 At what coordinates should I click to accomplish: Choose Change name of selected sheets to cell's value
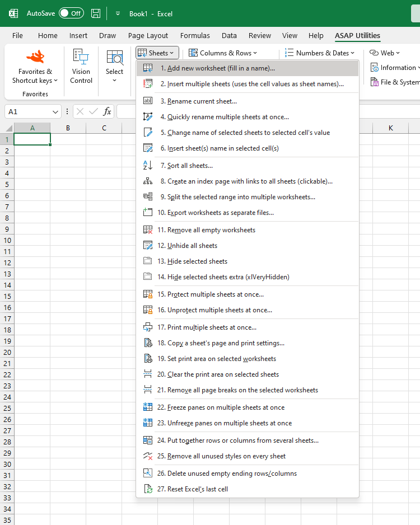[x=248, y=133]
